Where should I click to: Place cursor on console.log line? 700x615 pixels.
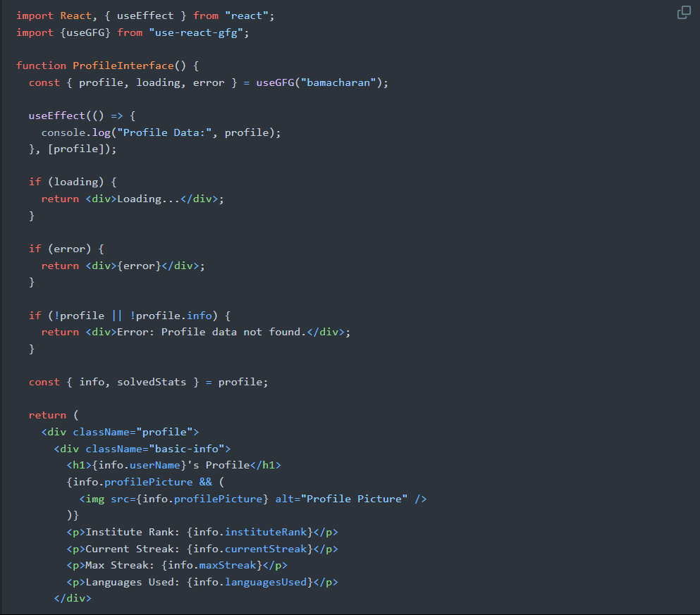click(161, 132)
